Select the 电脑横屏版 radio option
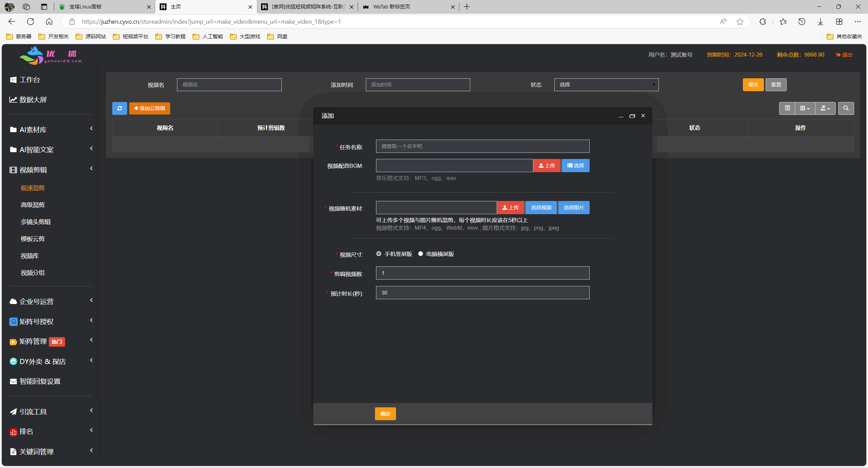This screenshot has width=868, height=468. pyautogui.click(x=420, y=254)
